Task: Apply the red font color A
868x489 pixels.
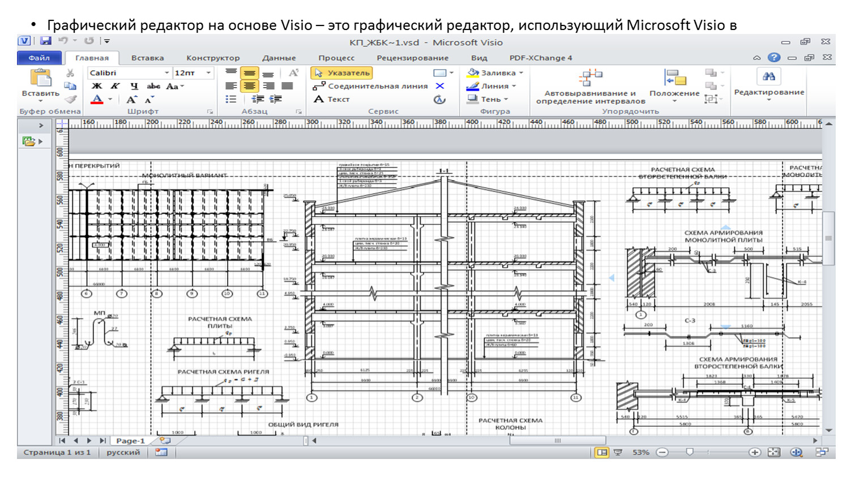Action: coord(97,100)
